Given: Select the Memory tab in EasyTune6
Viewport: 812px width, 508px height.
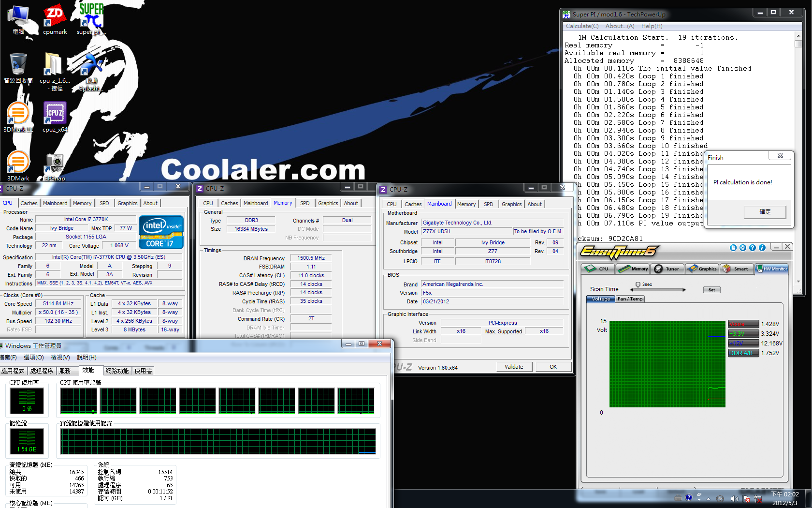Looking at the screenshot, I should [x=632, y=269].
